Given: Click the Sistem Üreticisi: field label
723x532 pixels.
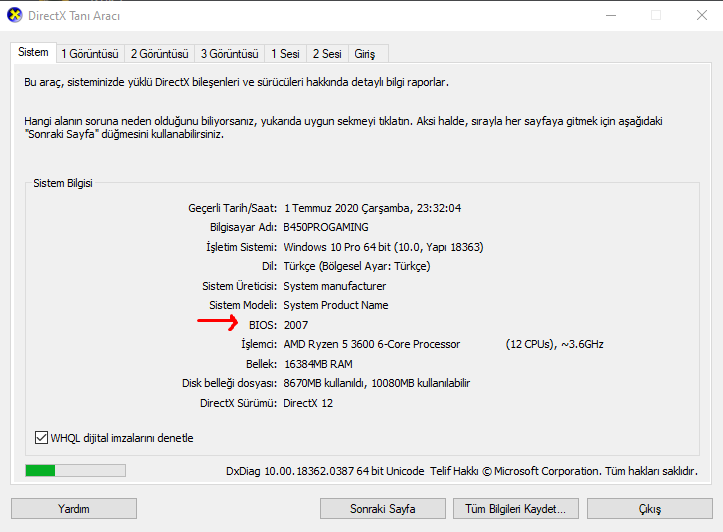Looking at the screenshot, I should [239, 286].
